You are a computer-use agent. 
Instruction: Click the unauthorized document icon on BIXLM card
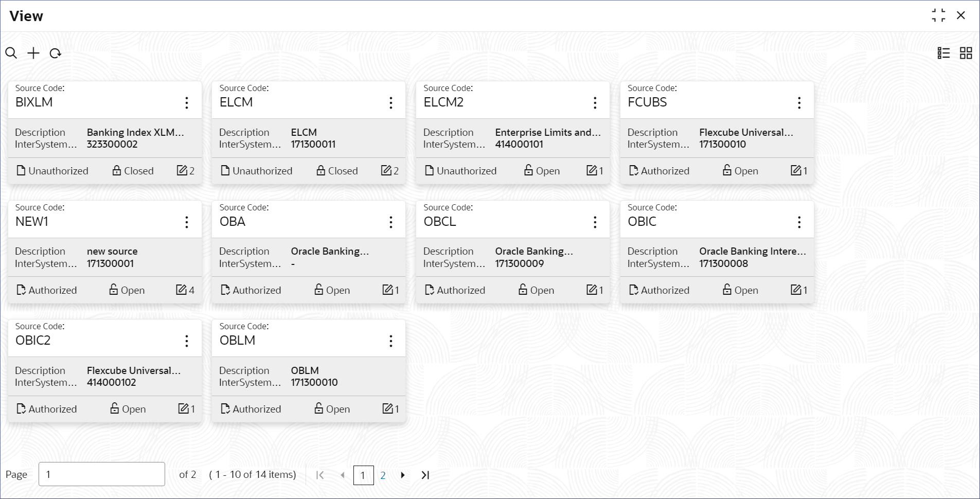(21, 170)
